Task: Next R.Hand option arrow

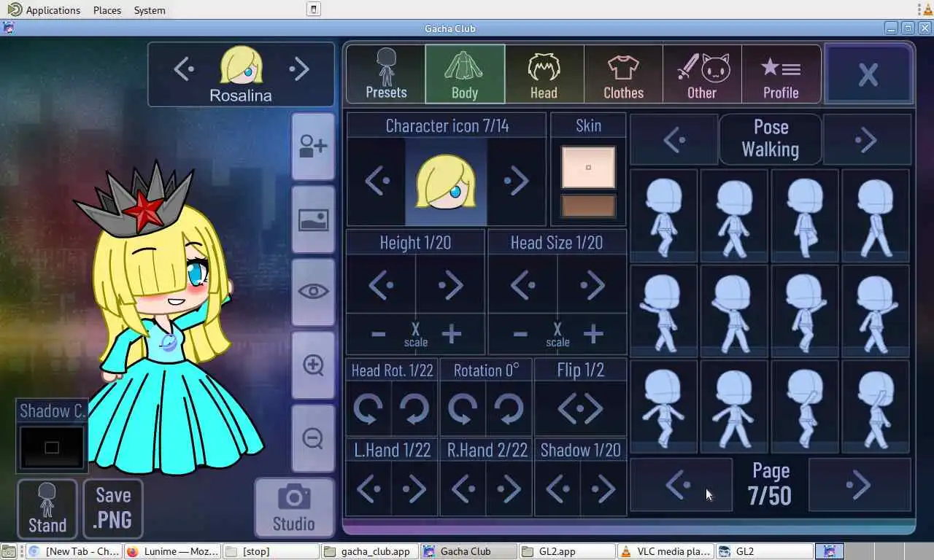Action: (x=509, y=489)
